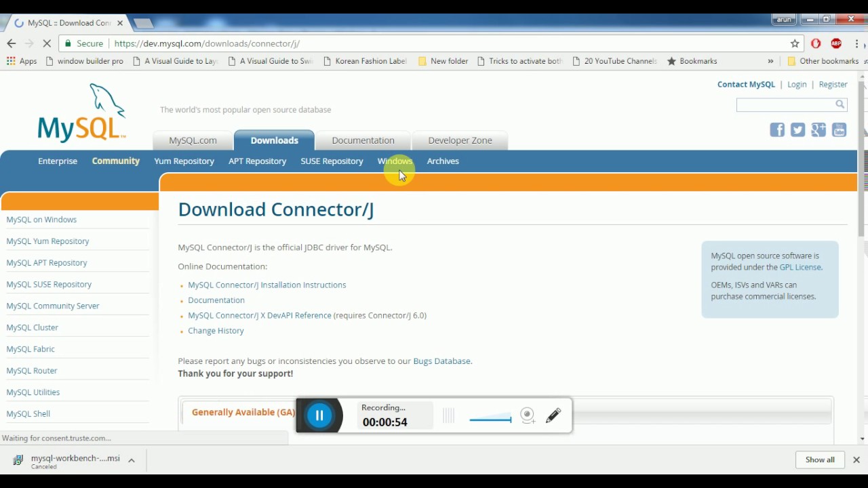This screenshot has width=868, height=488.
Task: Stop page loading with X button
Action: point(47,43)
